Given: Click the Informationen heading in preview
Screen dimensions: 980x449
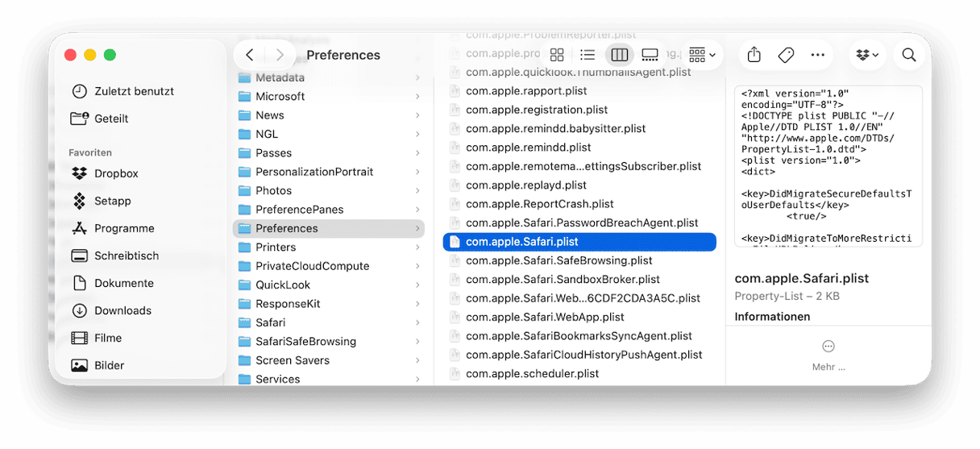Looking at the screenshot, I should point(772,317).
